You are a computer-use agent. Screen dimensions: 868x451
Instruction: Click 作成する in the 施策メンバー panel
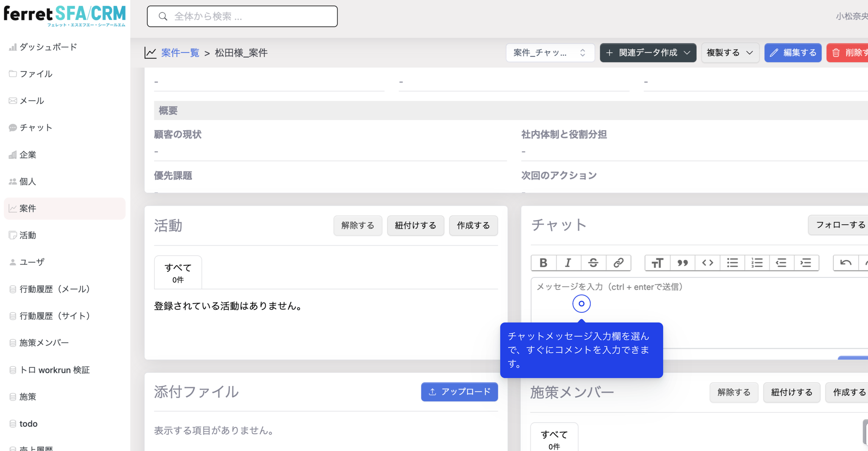click(848, 393)
